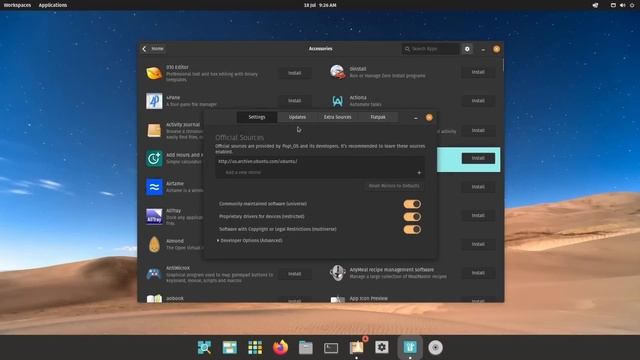Viewport: 640px width, 360px height.
Task: Click the plus icon to add mirror
Action: tap(419, 173)
